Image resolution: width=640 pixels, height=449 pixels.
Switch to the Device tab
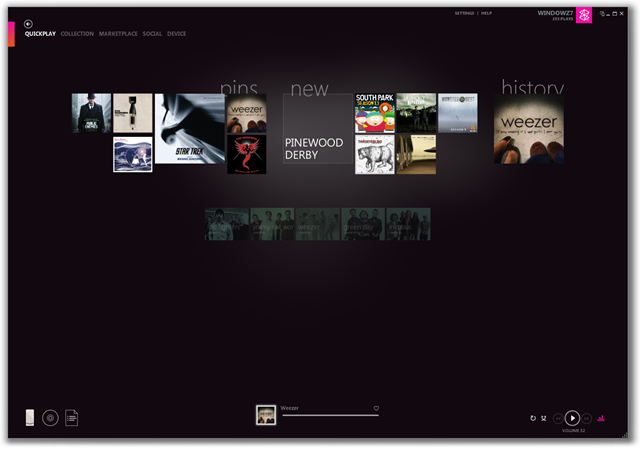tap(176, 34)
